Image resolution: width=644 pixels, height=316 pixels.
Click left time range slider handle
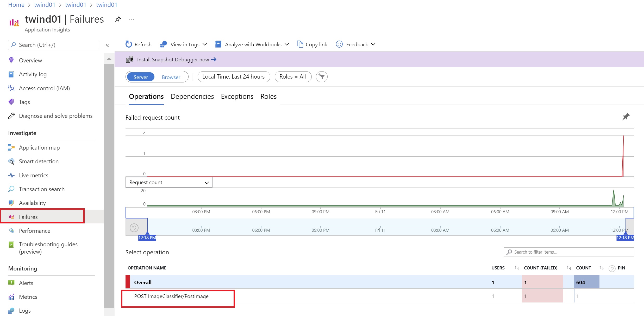[x=147, y=233]
